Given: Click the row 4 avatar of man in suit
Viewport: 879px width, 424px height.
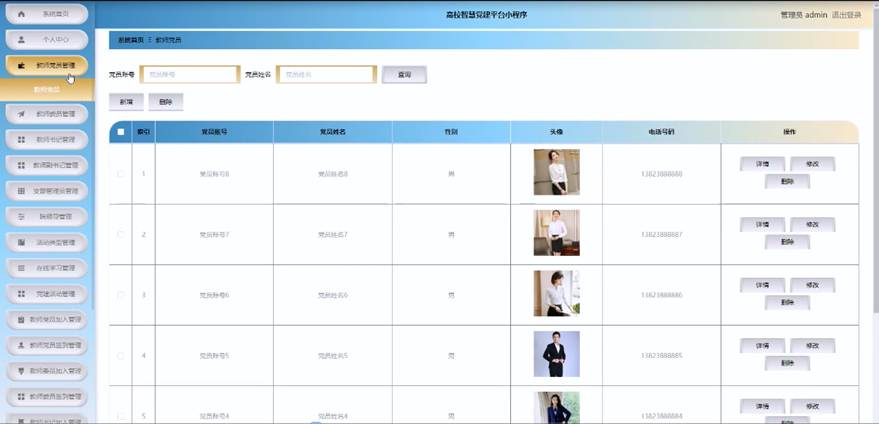Looking at the screenshot, I should [557, 354].
